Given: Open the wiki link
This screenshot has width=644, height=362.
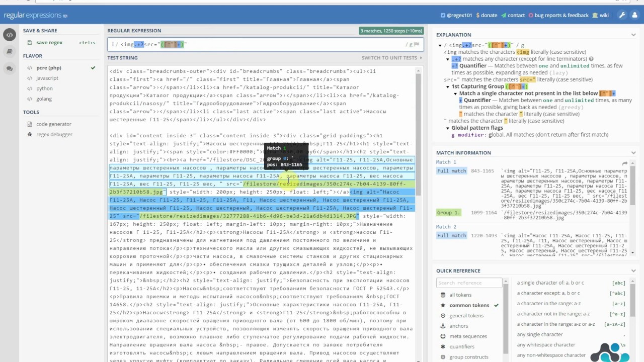Looking at the screenshot, I should 601,15.
